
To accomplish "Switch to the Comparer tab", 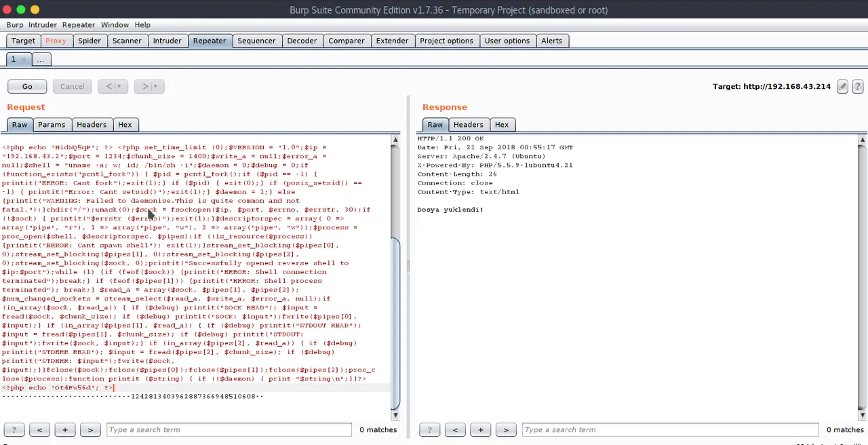I will [x=347, y=41].
